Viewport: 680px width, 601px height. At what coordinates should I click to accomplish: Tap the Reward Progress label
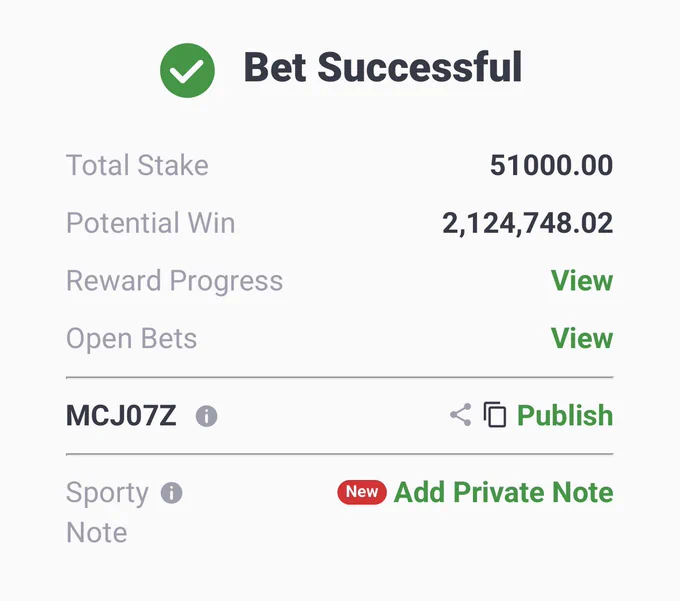[x=174, y=281]
